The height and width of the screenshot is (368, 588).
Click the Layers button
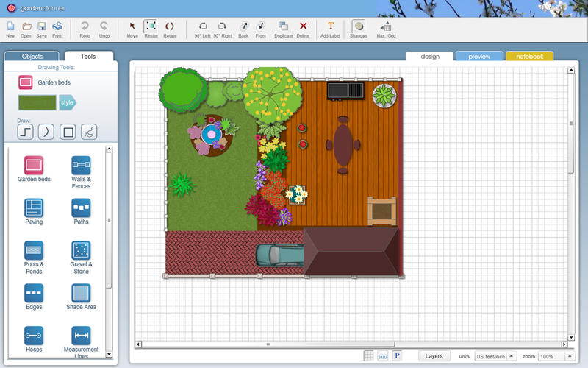point(434,356)
